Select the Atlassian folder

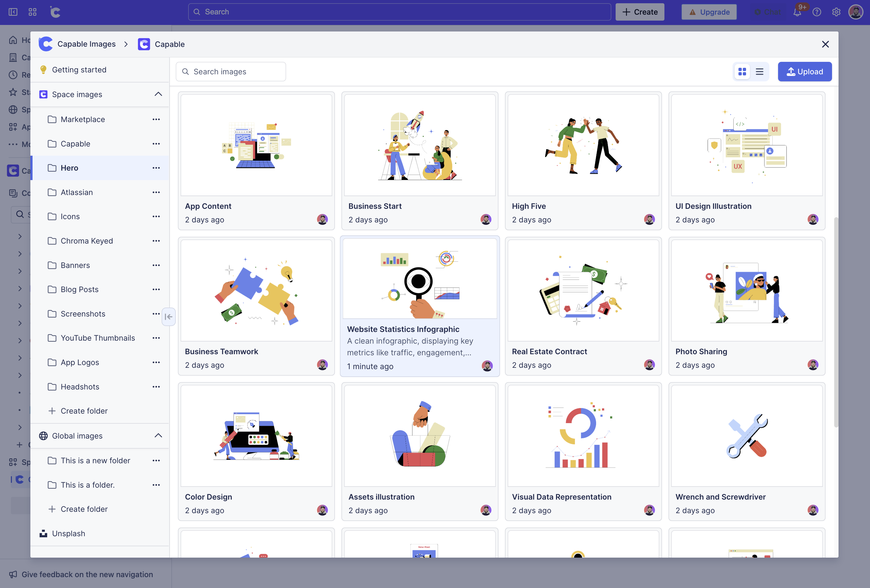77,192
